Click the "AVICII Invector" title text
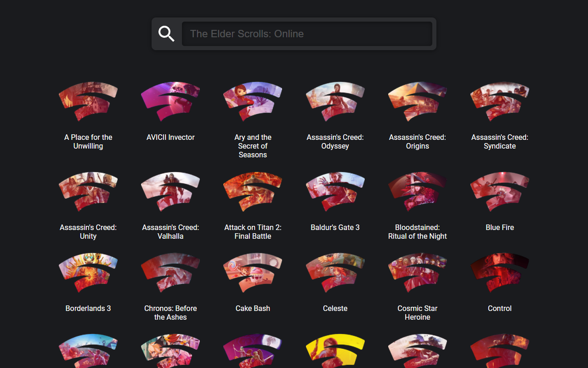The image size is (588, 368). [x=170, y=137]
